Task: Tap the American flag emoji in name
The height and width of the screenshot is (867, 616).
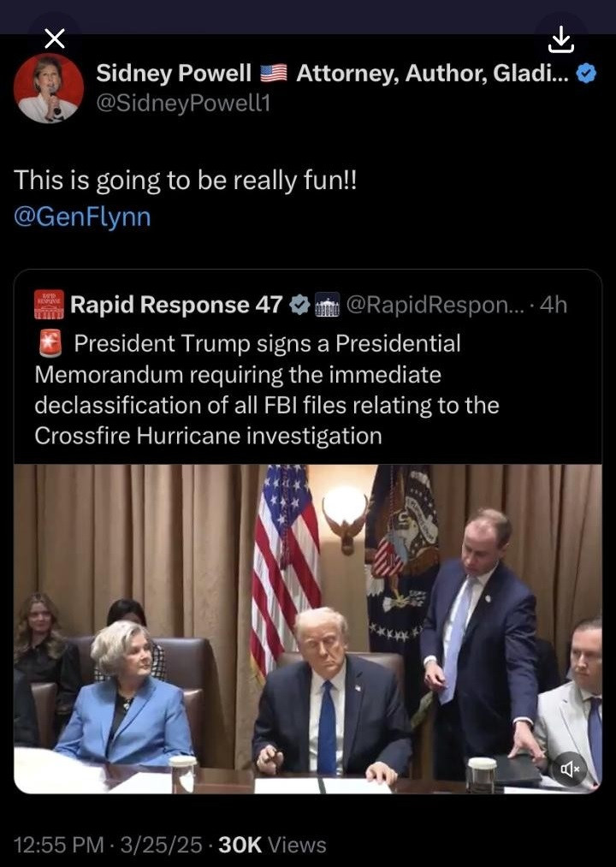Action: [274, 74]
